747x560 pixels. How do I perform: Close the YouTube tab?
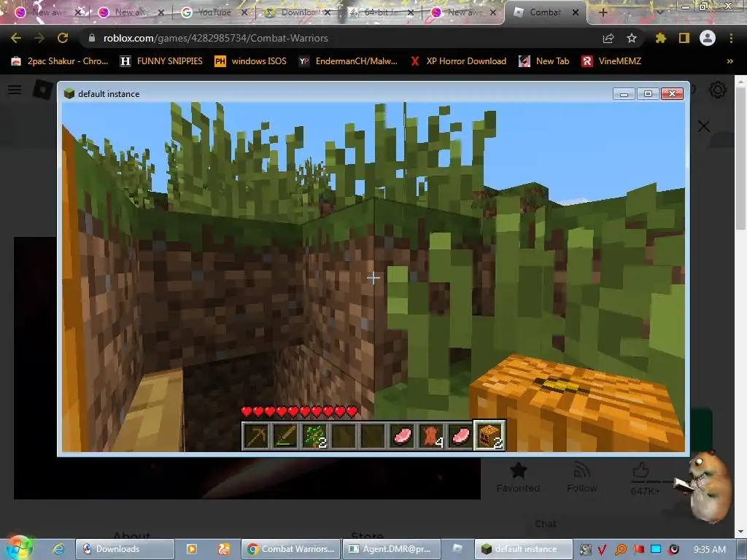tap(244, 12)
